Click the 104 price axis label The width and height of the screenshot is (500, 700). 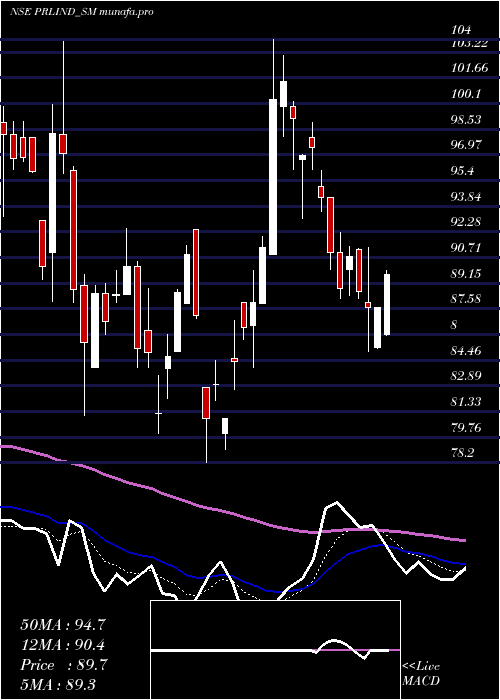(461, 30)
